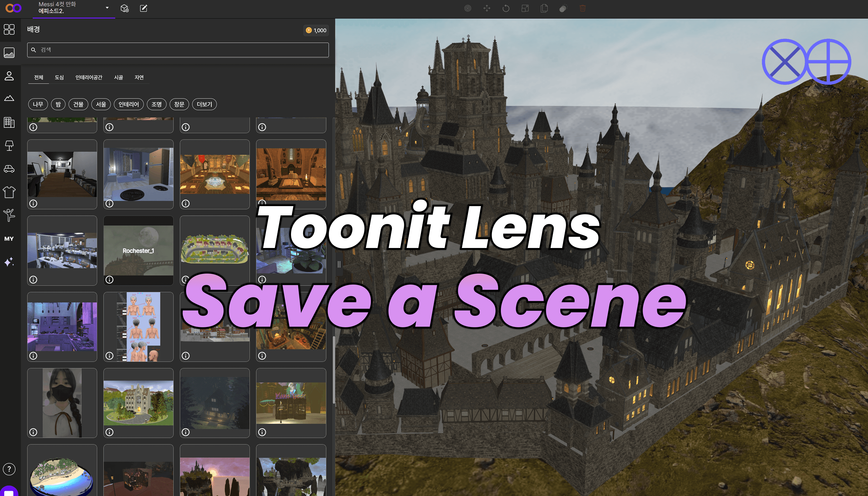This screenshot has width=868, height=496.
Task: Select the purple kitchen background thumbnail
Action: point(62,327)
